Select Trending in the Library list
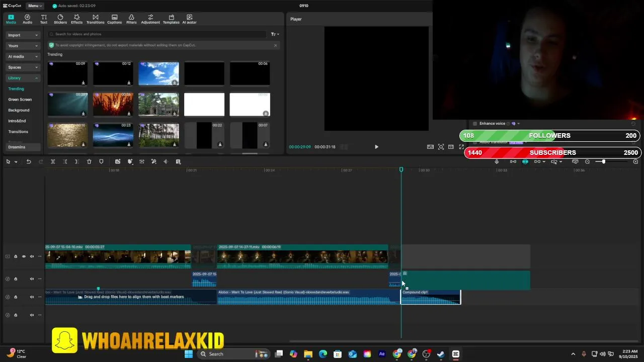This screenshot has height=362, width=644. tap(16, 88)
